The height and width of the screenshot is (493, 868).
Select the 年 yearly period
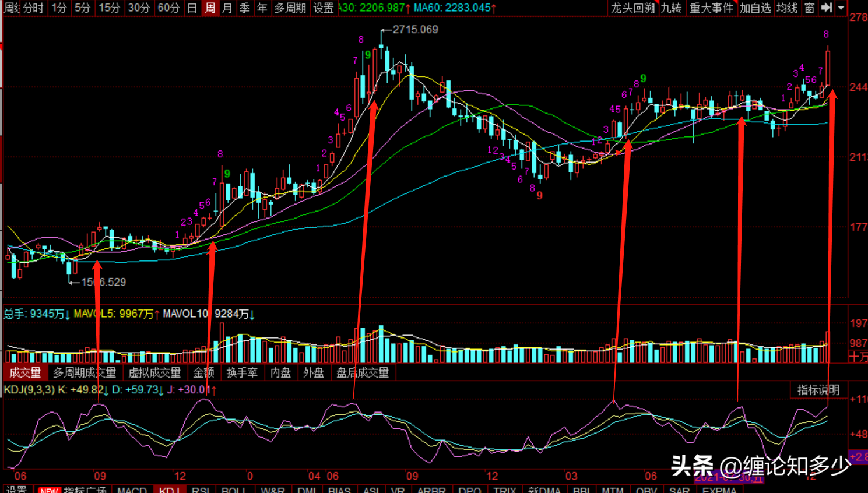[262, 8]
